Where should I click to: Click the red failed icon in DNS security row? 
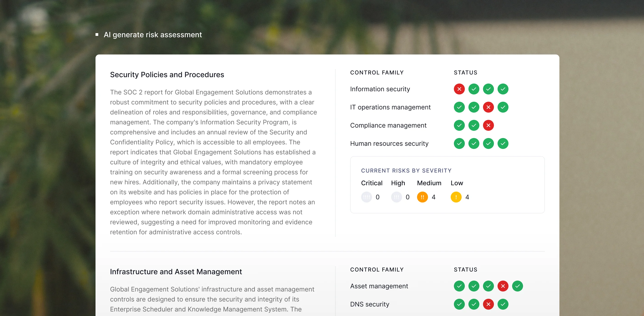tap(488, 304)
